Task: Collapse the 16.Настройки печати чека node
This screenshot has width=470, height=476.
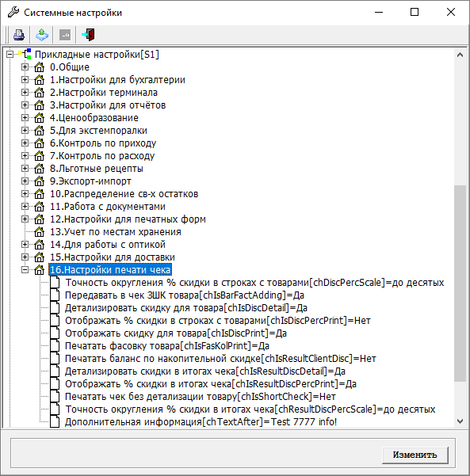Action: (25, 269)
